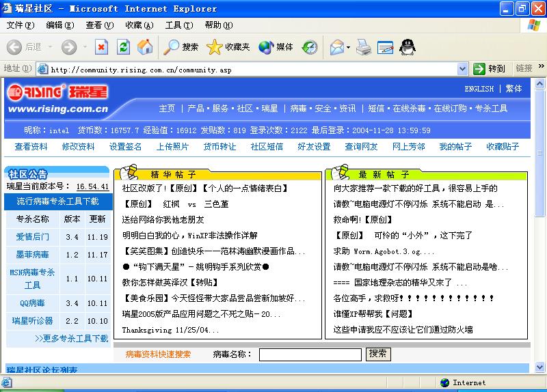The width and height of the screenshot is (547, 392).
Task: Click the Edit page toolbar icon
Action: pos(385,46)
